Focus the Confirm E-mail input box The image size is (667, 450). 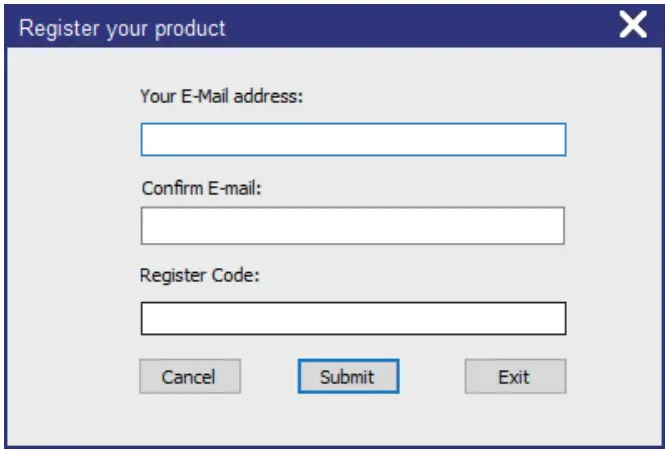pyautogui.click(x=352, y=226)
